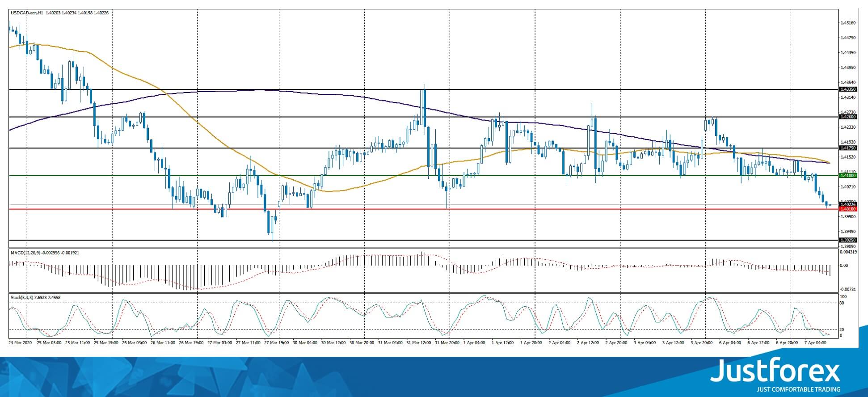Click the 26 Mar 03:00 time label
This screenshot has height=397, width=868.
135,342
